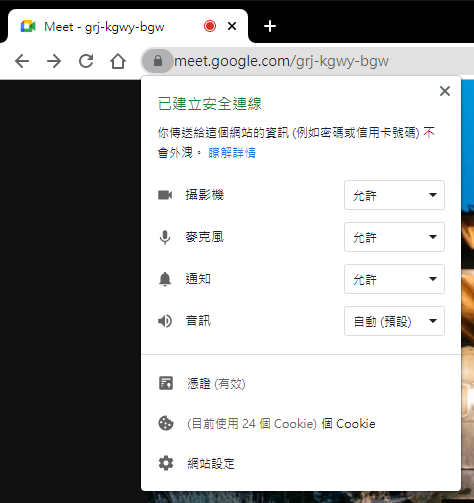Click the lock icon in address bar

click(x=158, y=61)
